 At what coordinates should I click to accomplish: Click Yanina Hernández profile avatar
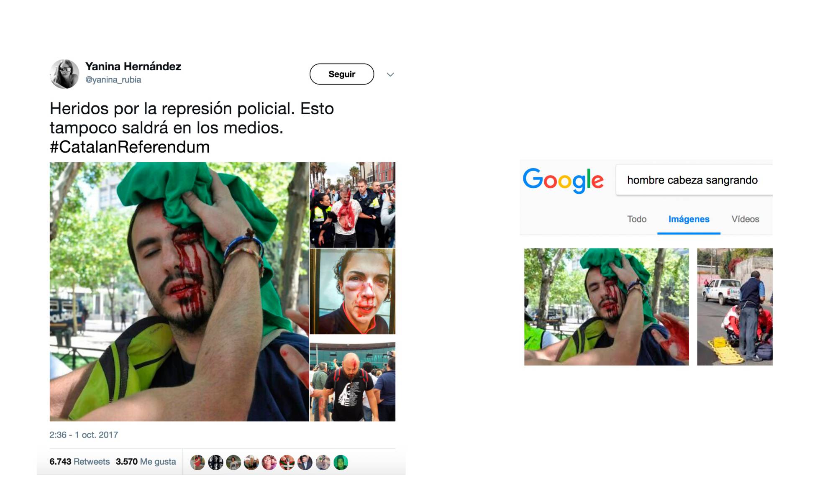click(64, 74)
